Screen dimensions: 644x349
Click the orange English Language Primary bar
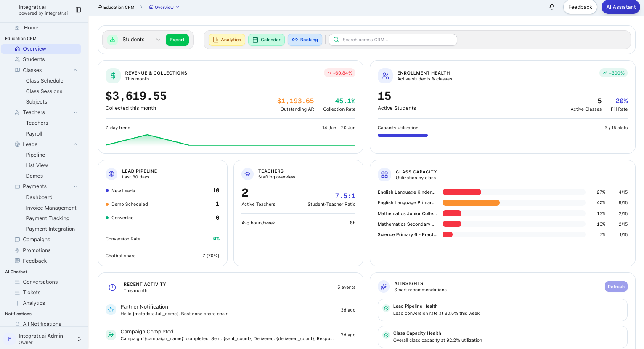pos(471,202)
